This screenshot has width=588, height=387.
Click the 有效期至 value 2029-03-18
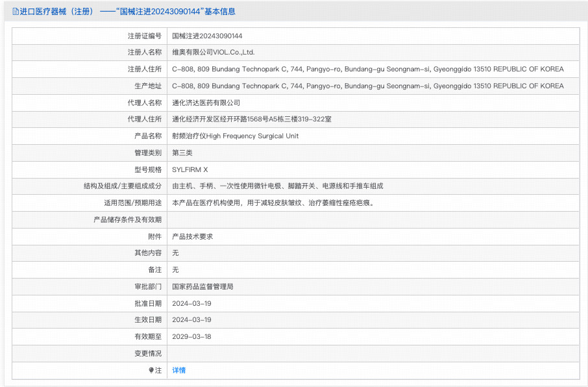pos(195,336)
